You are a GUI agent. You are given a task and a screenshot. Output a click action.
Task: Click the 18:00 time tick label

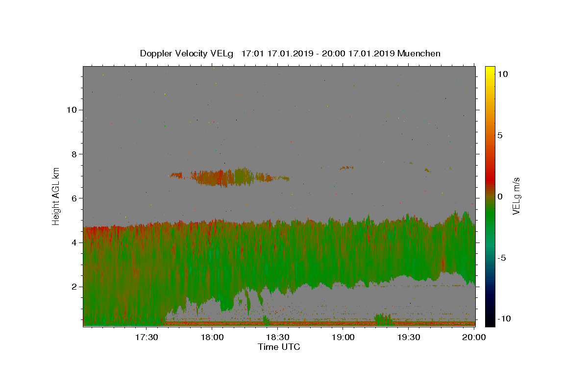coord(213,337)
